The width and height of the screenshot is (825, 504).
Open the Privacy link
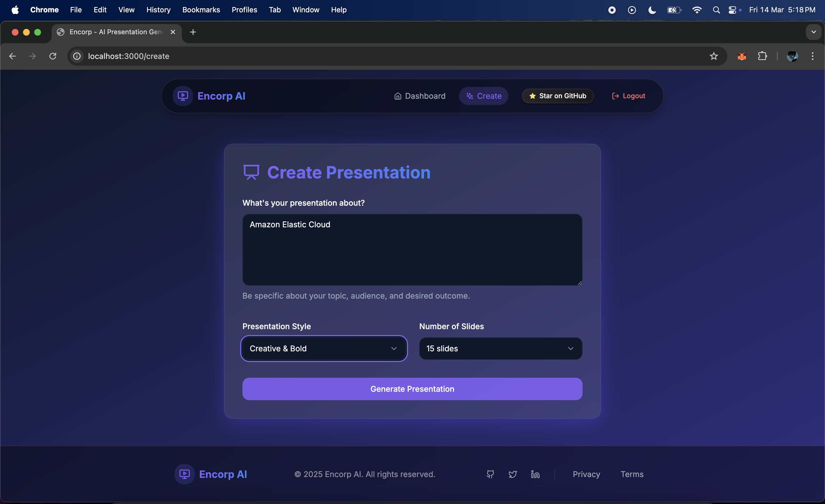[x=586, y=474]
